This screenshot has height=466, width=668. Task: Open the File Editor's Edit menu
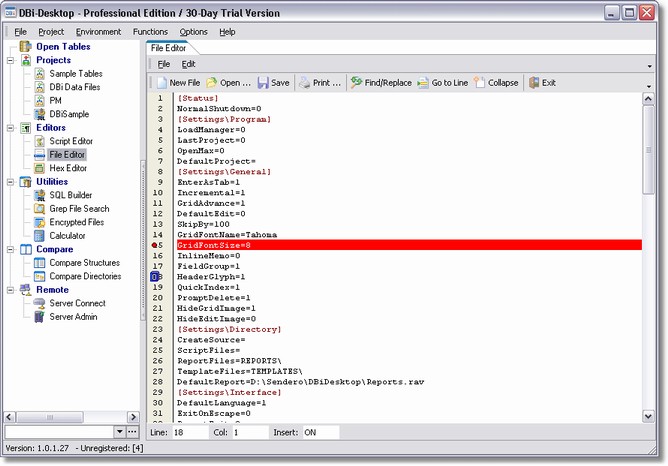188,64
